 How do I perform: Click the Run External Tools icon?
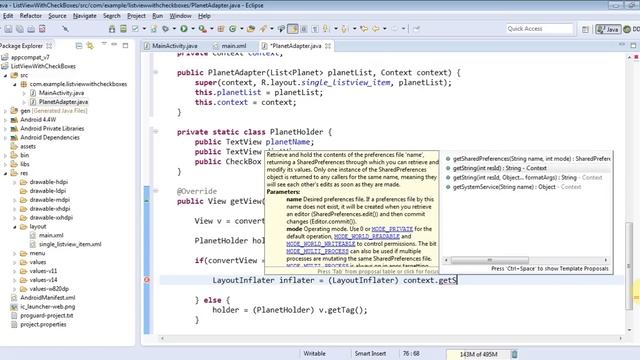click(x=202, y=29)
